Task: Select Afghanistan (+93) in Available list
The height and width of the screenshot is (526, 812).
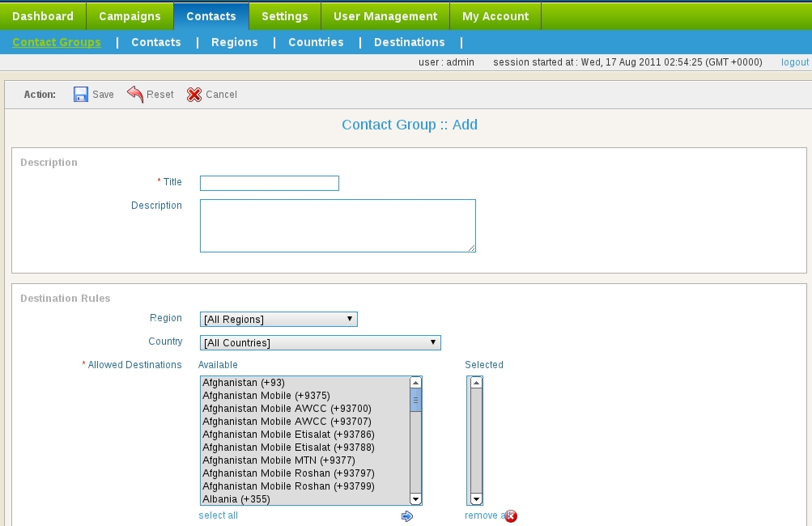Action: point(305,383)
